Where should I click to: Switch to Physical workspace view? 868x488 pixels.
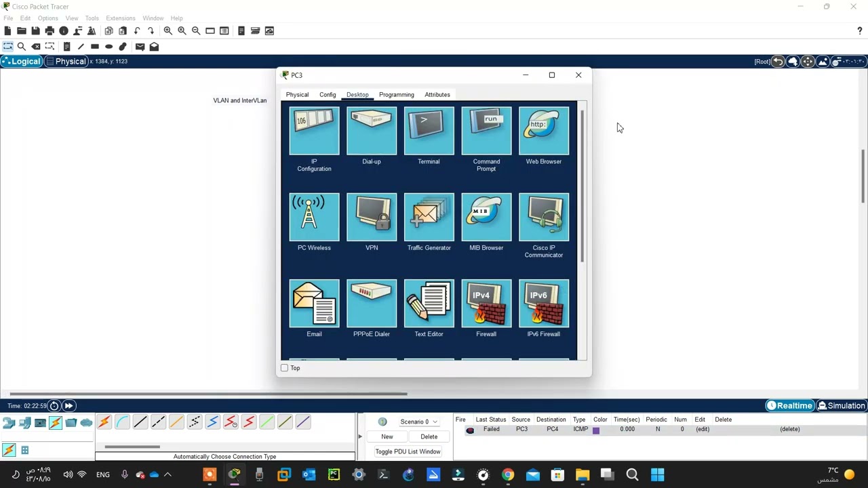point(66,62)
